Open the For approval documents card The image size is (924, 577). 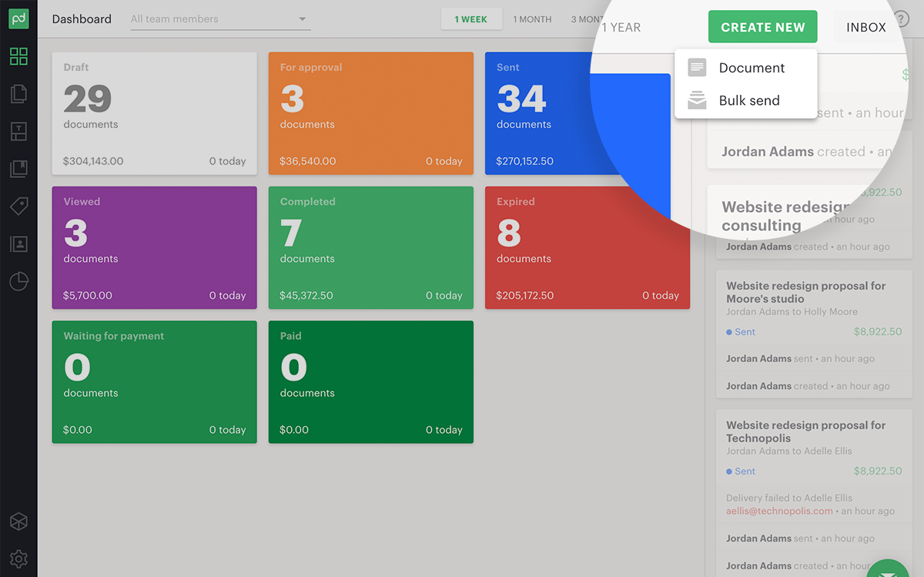pos(371,113)
